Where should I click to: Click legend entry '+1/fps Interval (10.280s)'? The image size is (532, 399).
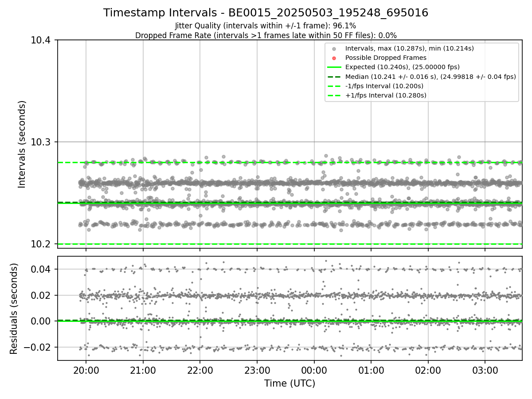coord(386,95)
